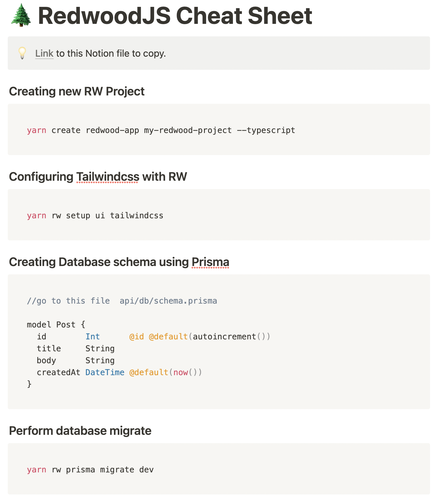Click the "autoincrement" text in the id line
436x504 pixels.
(224, 337)
